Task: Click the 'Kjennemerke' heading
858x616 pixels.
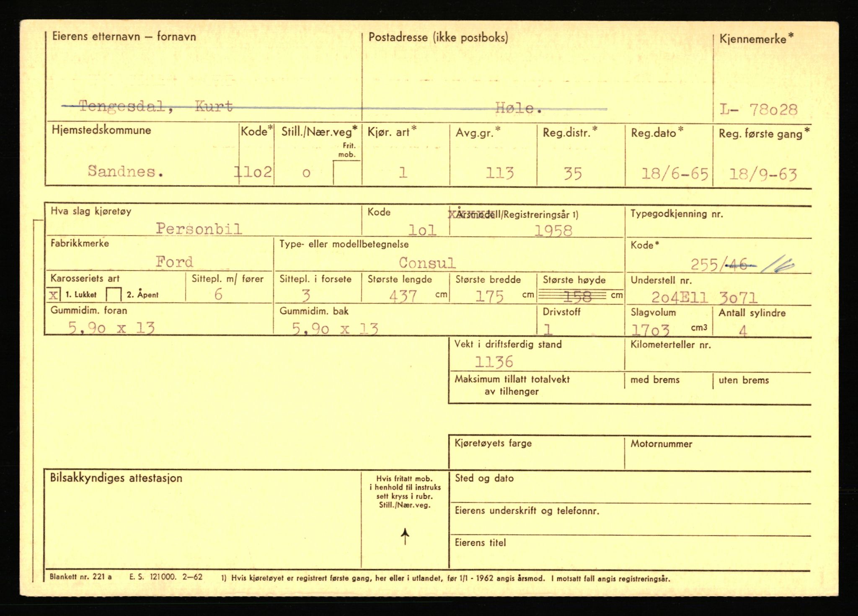Action: [x=756, y=39]
